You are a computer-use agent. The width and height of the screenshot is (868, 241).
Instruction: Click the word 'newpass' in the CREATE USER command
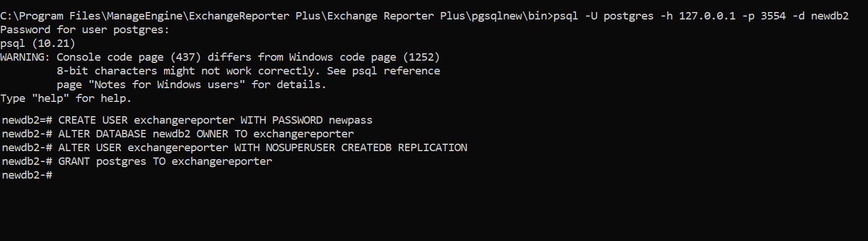click(x=350, y=120)
